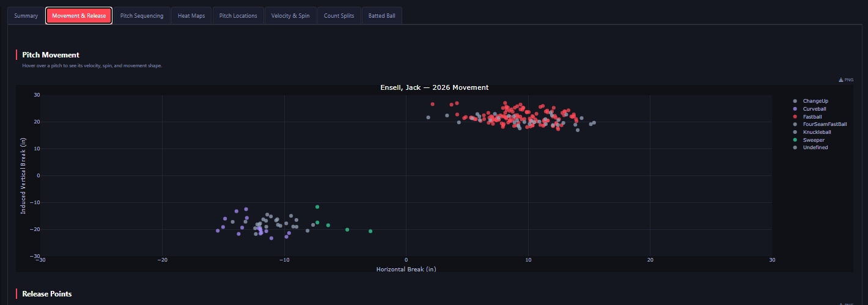868x305 pixels.
Task: Click the rightmost green Sweeper data point
Action: (370, 231)
